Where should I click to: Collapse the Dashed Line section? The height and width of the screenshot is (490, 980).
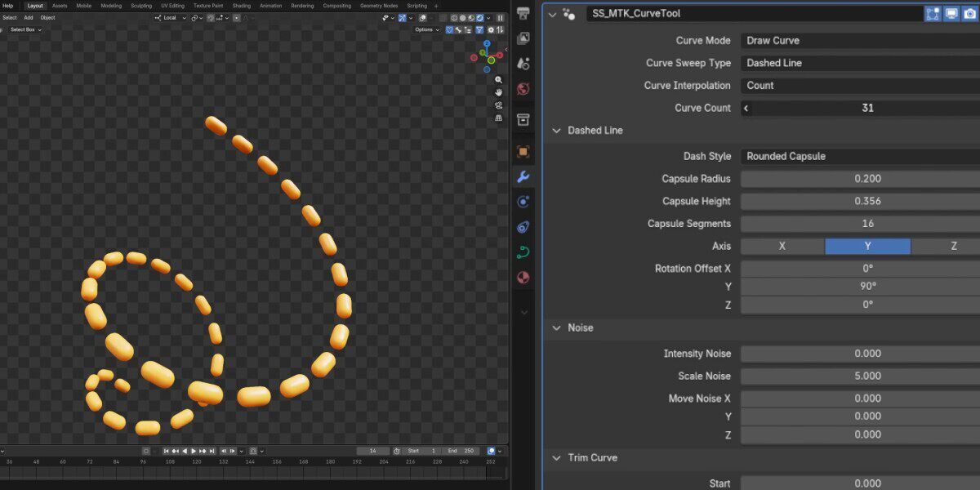(x=557, y=131)
